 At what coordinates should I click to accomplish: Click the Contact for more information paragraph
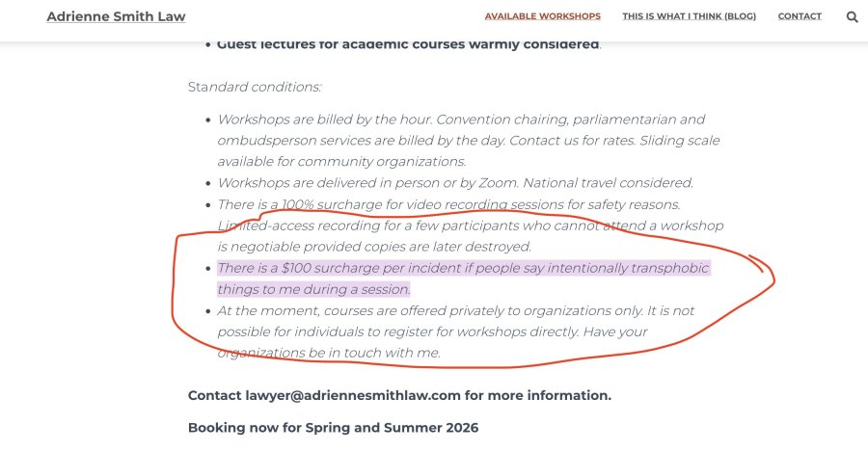coord(399,395)
